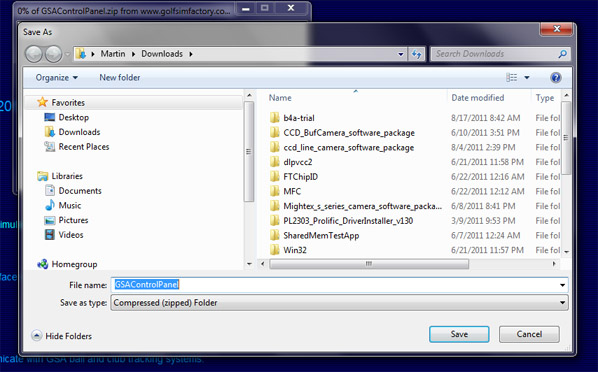The image size is (598, 372).
Task: Open the Help question mark icon
Action: (556, 77)
